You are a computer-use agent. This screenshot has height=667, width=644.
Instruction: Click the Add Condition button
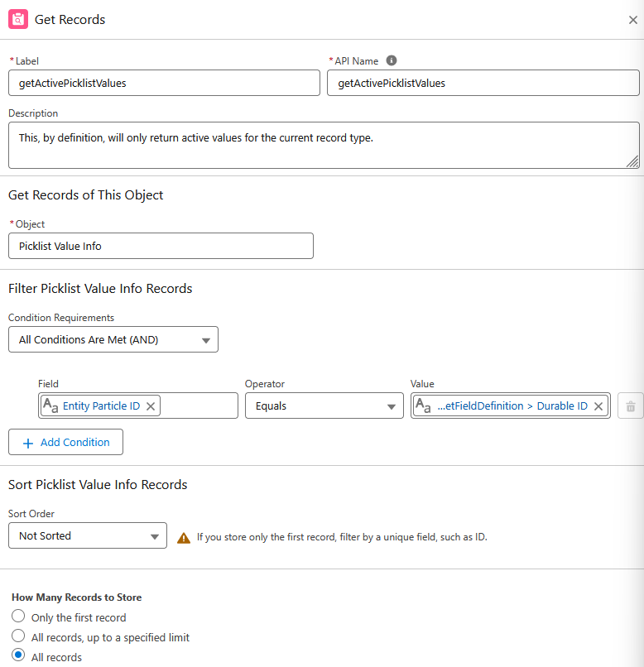click(66, 443)
